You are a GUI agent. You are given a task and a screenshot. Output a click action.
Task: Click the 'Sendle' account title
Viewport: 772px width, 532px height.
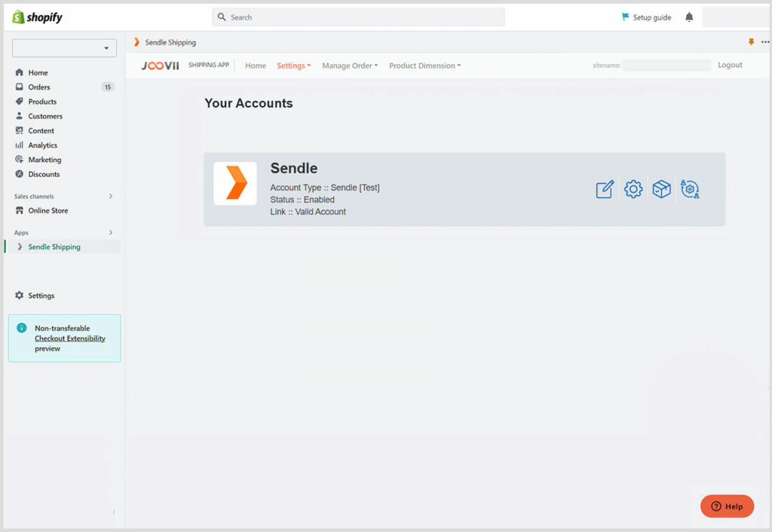click(x=294, y=168)
